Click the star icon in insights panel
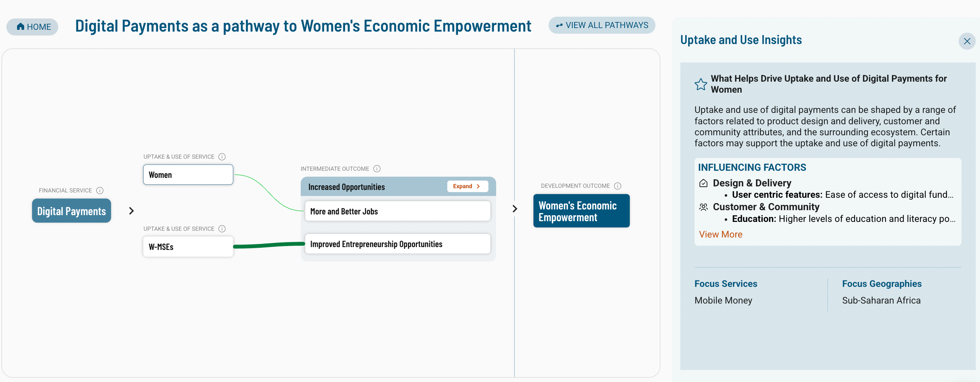 click(x=700, y=84)
